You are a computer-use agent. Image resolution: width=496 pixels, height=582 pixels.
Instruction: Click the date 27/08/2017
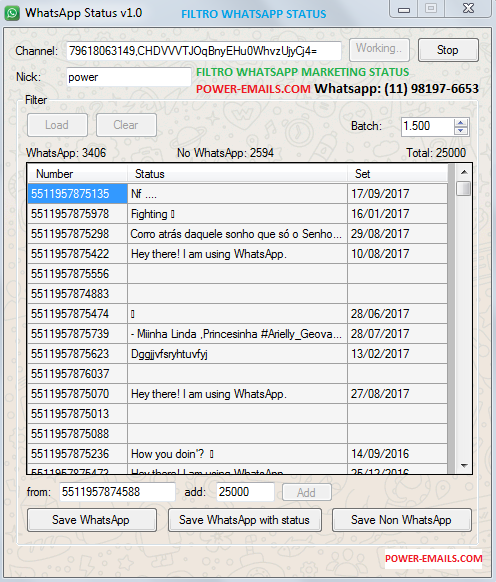397,394
